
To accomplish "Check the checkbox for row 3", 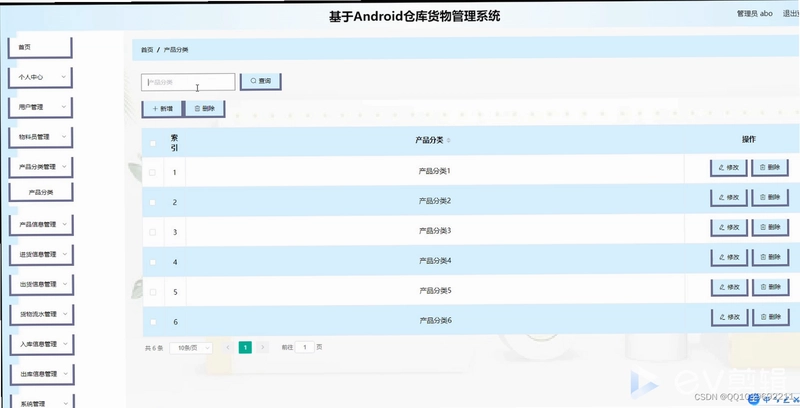I will click(x=153, y=232).
